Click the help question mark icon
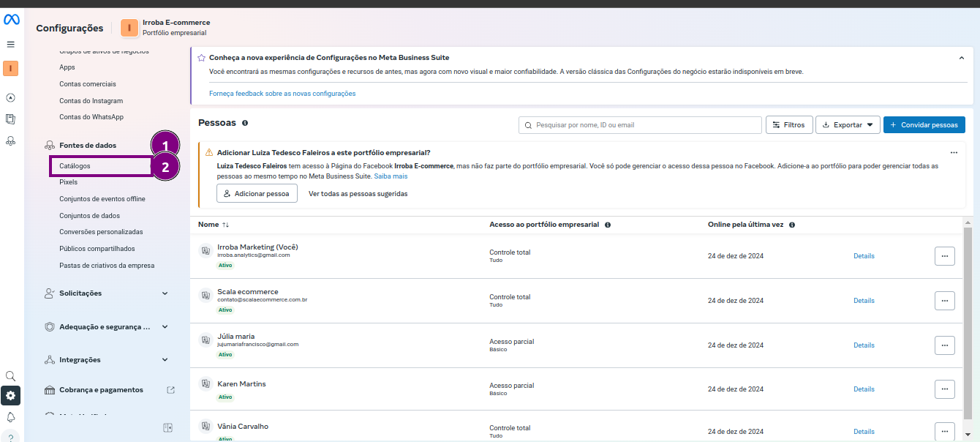 (11, 438)
